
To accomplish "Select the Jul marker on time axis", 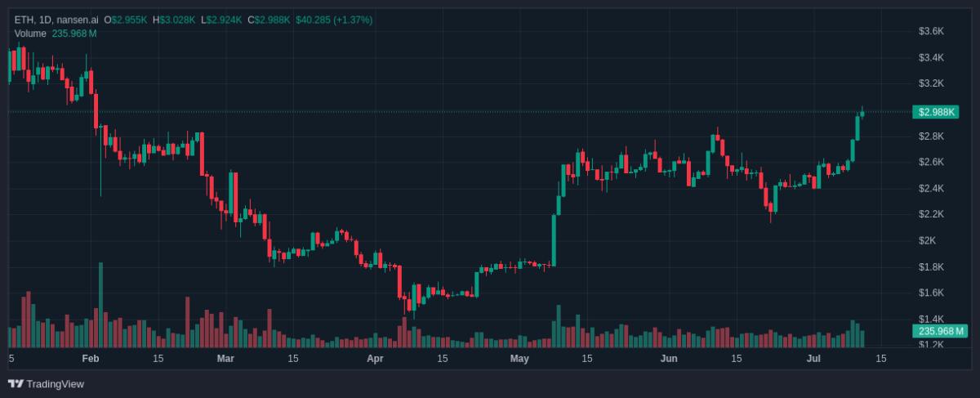I will [813, 358].
